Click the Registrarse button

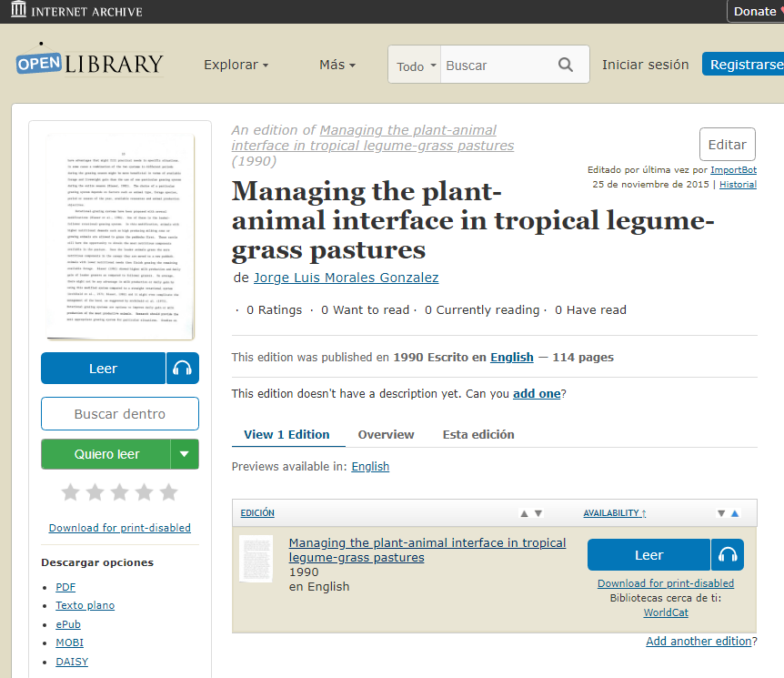745,65
